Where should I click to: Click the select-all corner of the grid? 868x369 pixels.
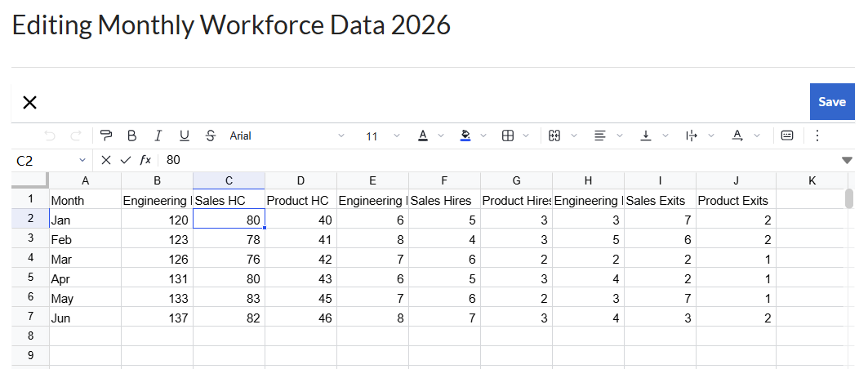click(30, 180)
